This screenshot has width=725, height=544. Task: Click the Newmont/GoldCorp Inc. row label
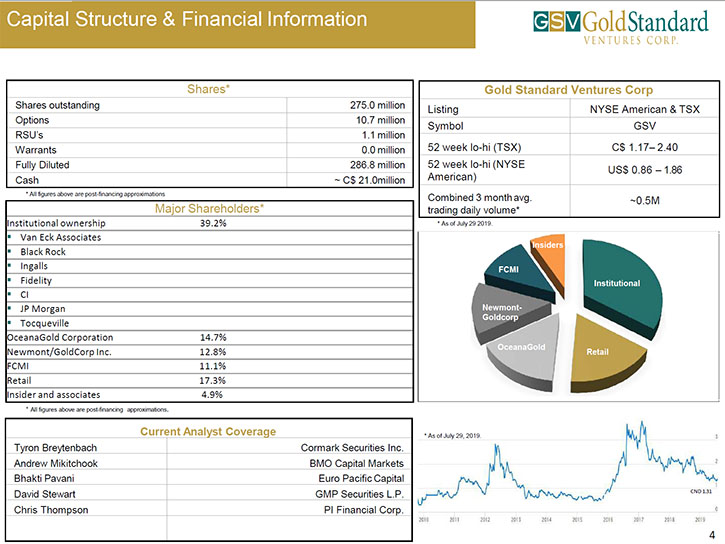pos(59,352)
